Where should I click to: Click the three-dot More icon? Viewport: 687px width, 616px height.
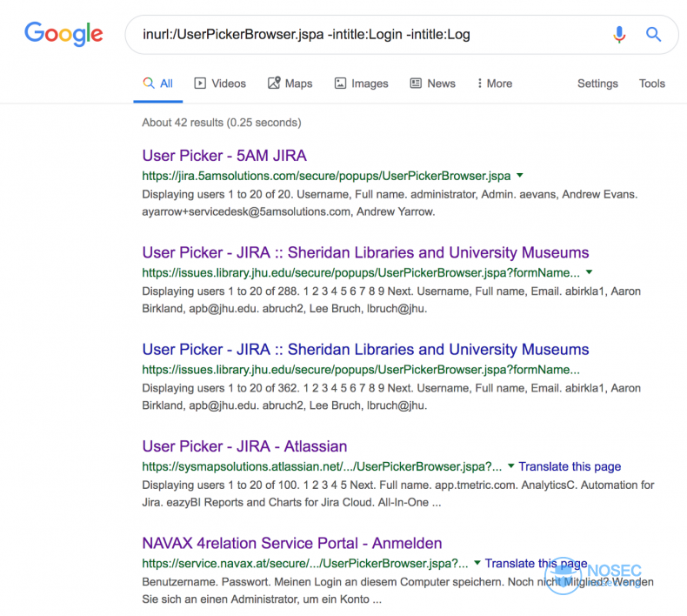tap(480, 83)
